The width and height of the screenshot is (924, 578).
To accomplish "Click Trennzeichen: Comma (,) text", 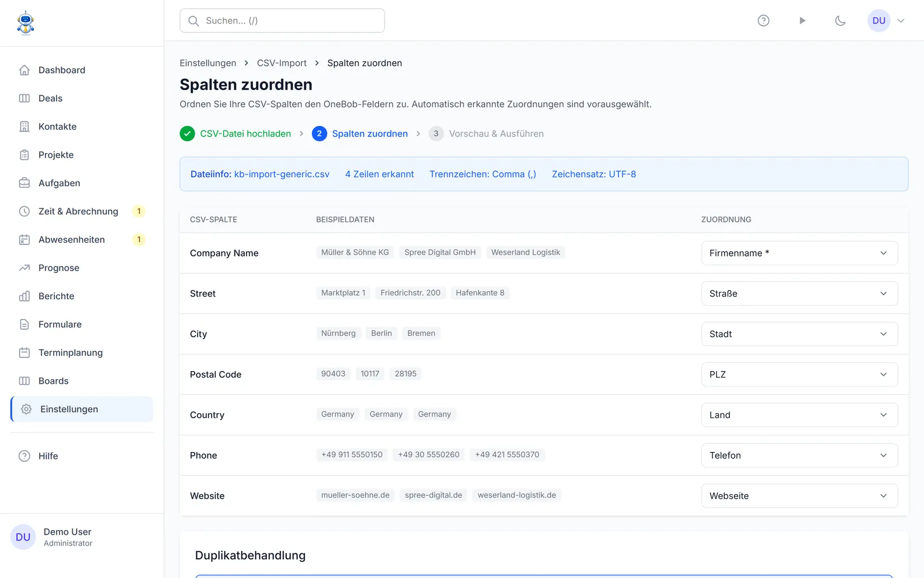I will [x=483, y=174].
